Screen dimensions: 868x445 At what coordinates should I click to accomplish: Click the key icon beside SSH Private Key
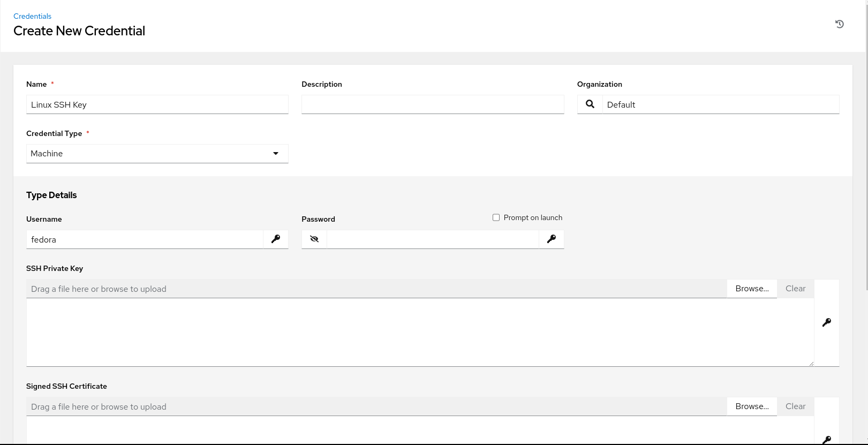click(827, 322)
